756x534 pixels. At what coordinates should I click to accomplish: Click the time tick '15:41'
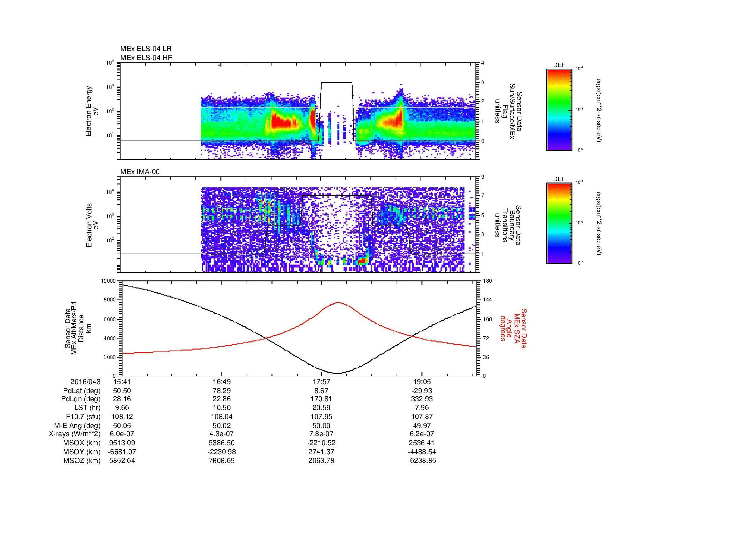[x=122, y=382]
